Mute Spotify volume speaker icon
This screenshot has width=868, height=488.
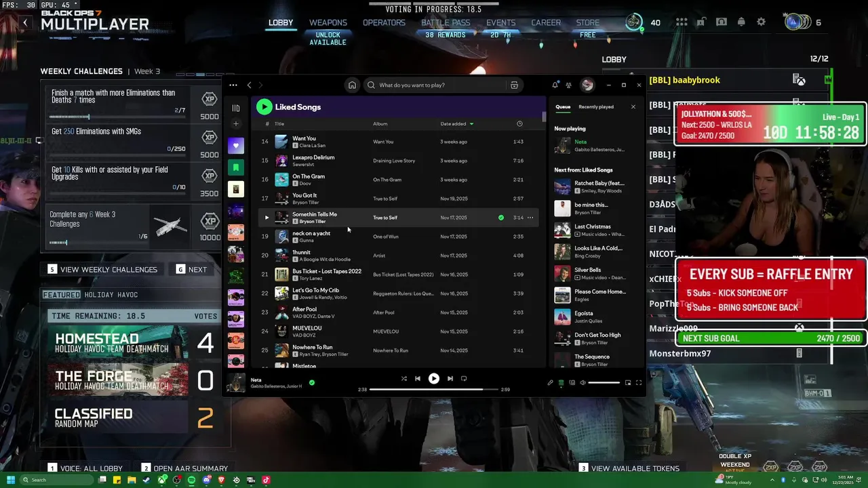click(x=583, y=383)
